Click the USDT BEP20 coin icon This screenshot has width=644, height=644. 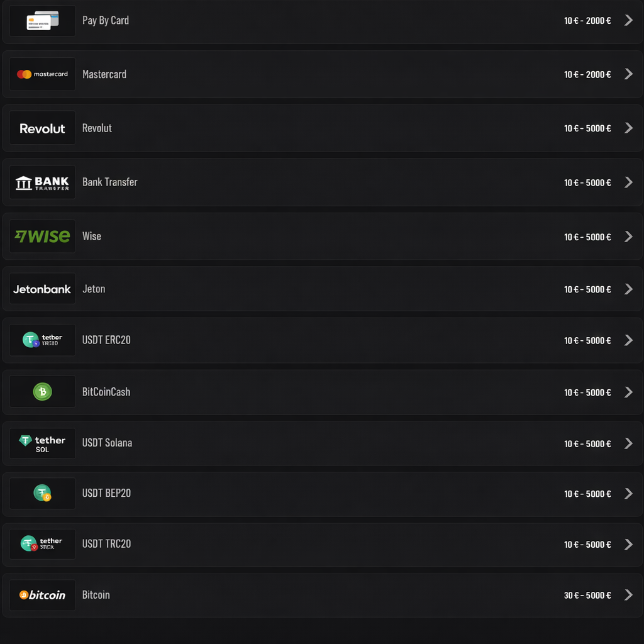[x=42, y=493]
